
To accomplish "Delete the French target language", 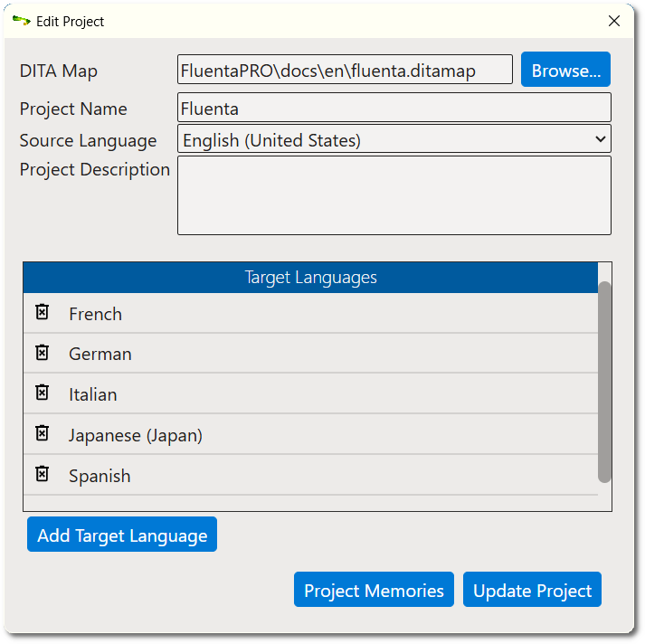I will click(x=42, y=312).
